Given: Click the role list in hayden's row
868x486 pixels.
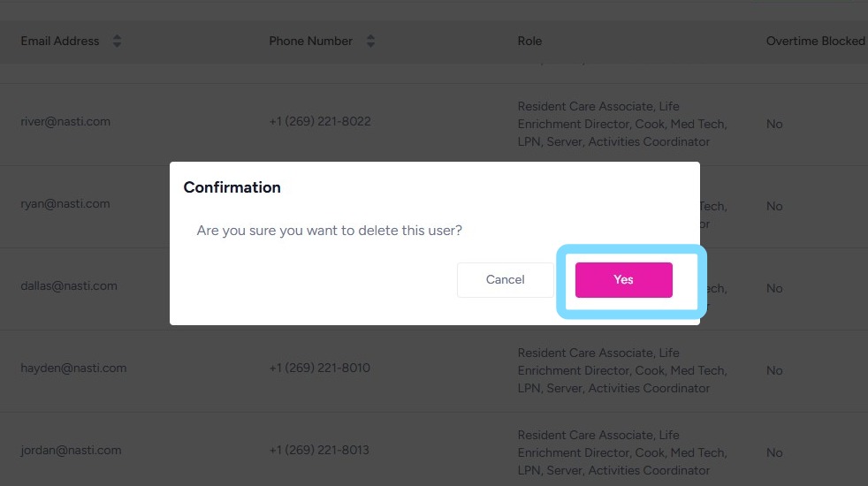Looking at the screenshot, I should point(621,370).
